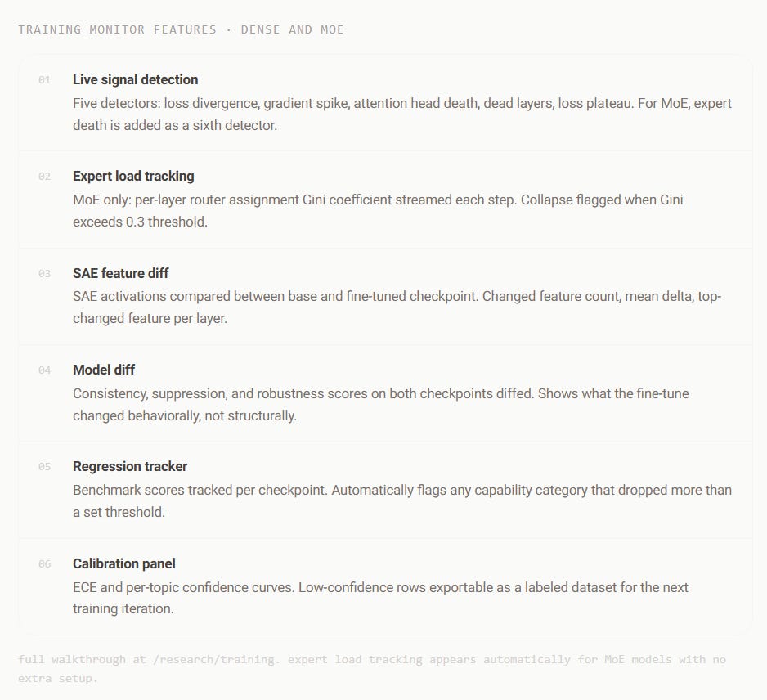The image size is (767, 700).
Task: Click the 01 number marker
Action: 44,80
